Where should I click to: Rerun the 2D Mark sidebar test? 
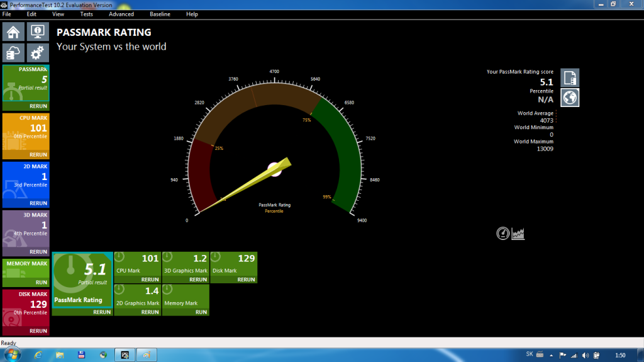(38, 203)
